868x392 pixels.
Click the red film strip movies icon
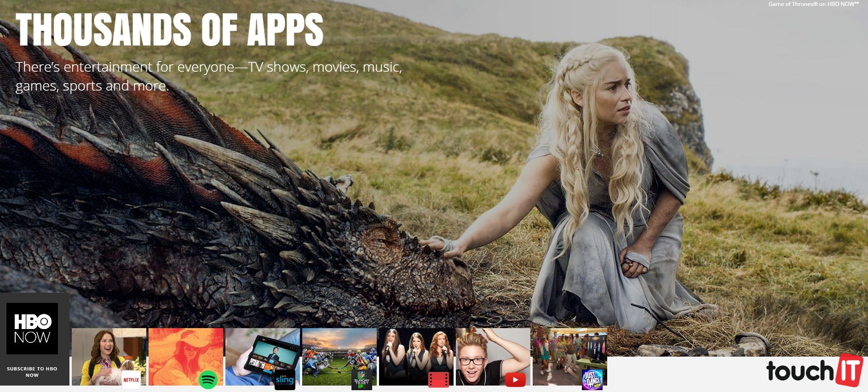point(438,380)
